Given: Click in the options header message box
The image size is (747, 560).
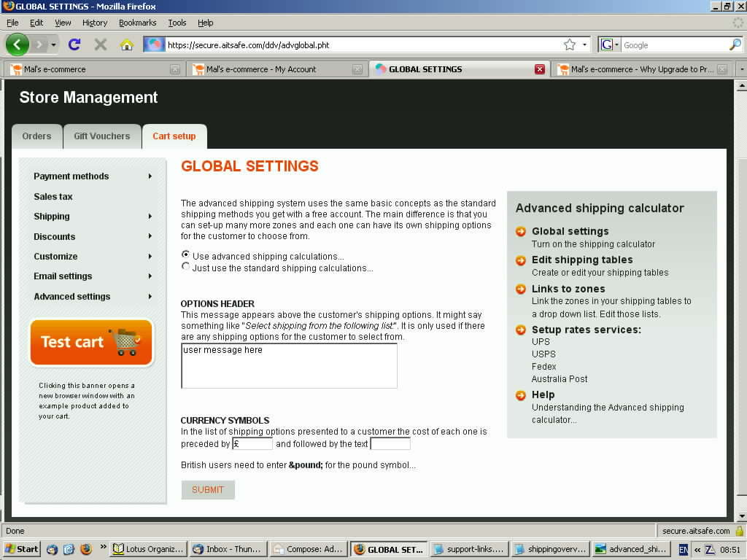Looking at the screenshot, I should (289, 366).
